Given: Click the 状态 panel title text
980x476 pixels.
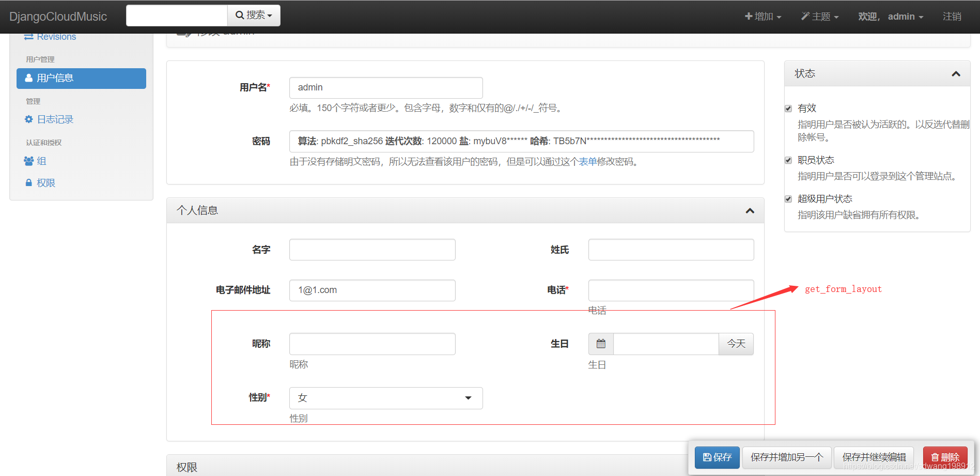Looking at the screenshot, I should [805, 73].
